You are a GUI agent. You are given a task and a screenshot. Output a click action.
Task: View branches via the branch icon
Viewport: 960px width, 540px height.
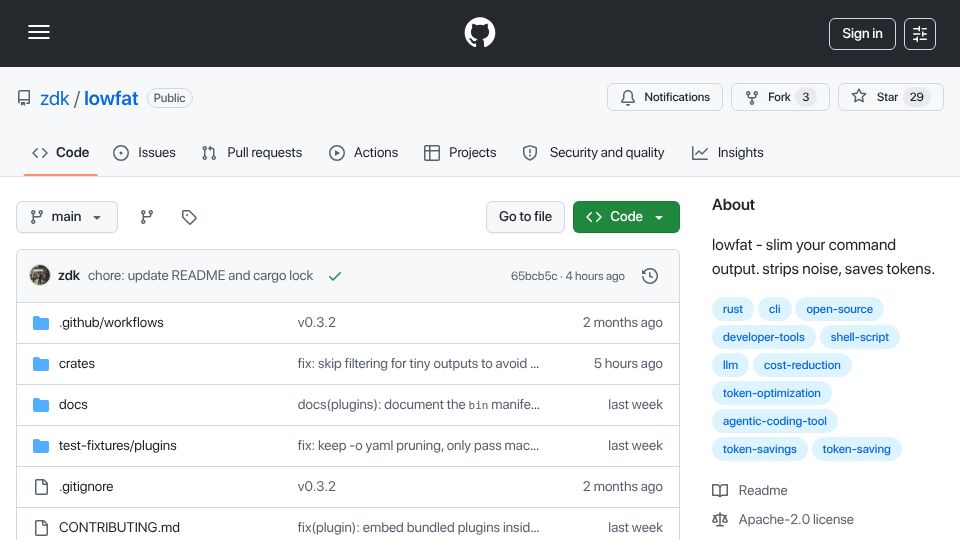point(146,217)
